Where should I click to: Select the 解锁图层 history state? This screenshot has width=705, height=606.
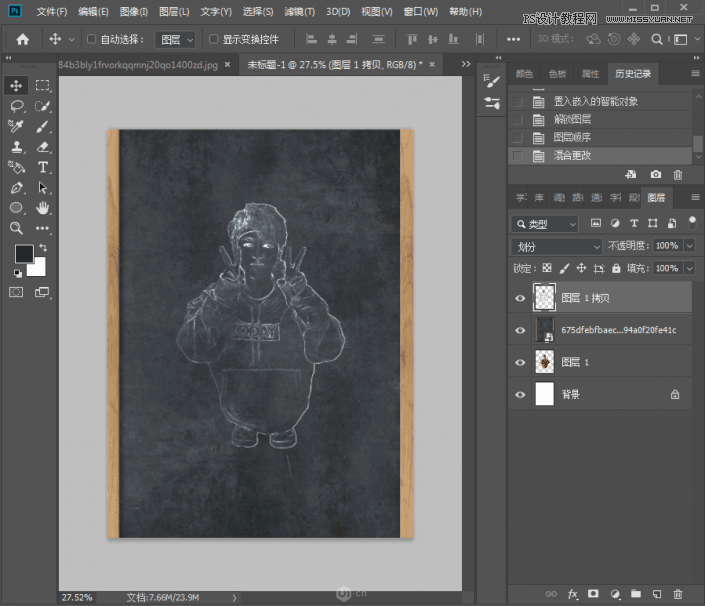(600, 120)
